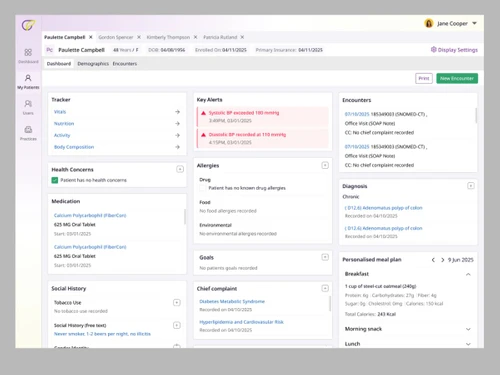Open first Calcium Polycarbophil medication link
Viewport: 500px width, 375px height.
pyautogui.click(x=90, y=215)
